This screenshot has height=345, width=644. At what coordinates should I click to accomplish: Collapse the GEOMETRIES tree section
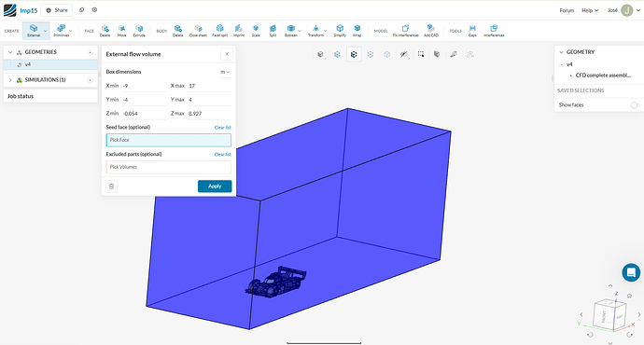10,52
